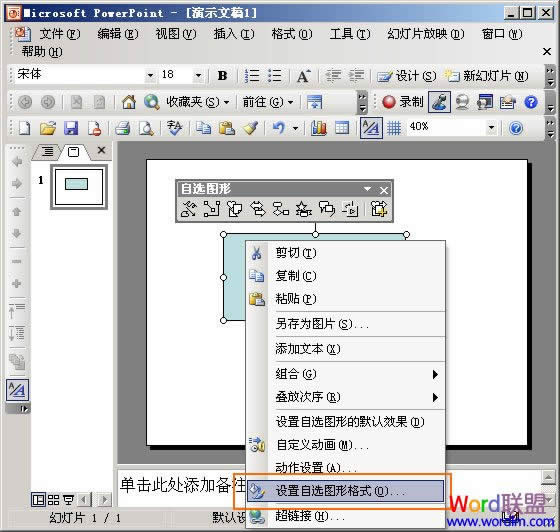Toggle show formatting in standard toolbar
Screen dimensions: 560x532
(371, 128)
